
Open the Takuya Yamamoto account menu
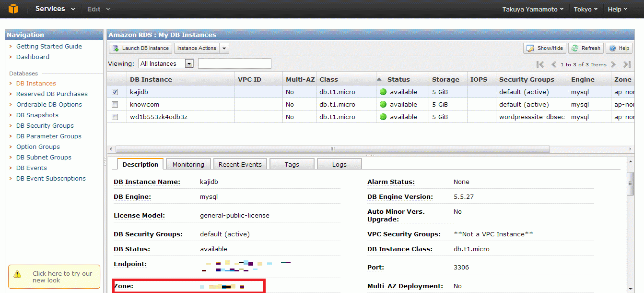point(533,9)
